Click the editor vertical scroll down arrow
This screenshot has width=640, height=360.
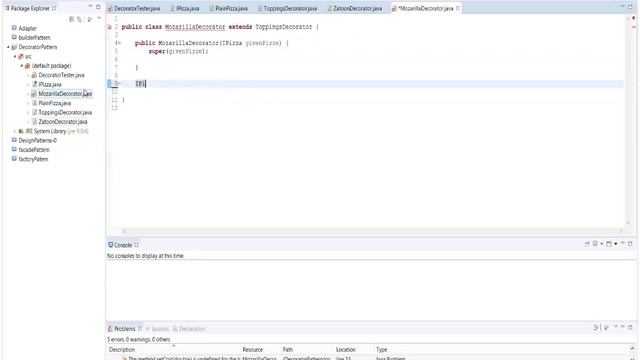[628, 223]
